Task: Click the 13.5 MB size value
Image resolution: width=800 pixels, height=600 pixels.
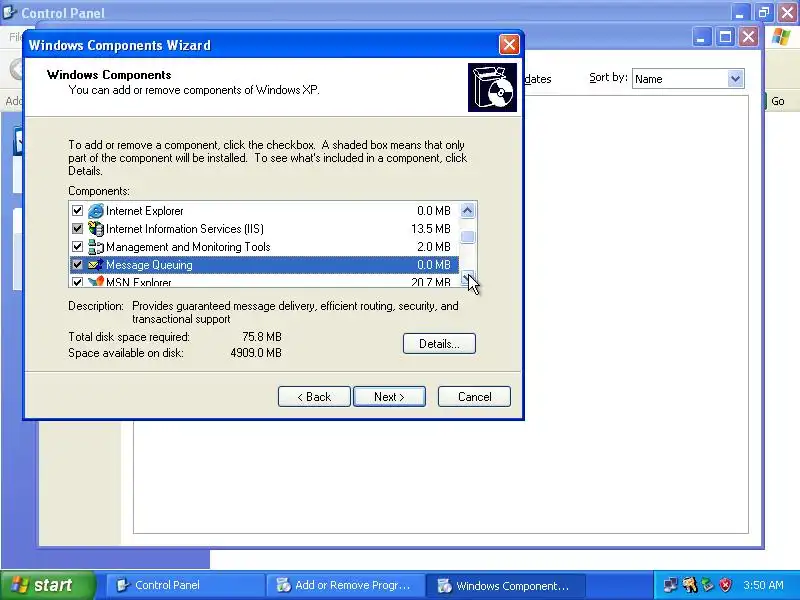Action: pos(431,229)
